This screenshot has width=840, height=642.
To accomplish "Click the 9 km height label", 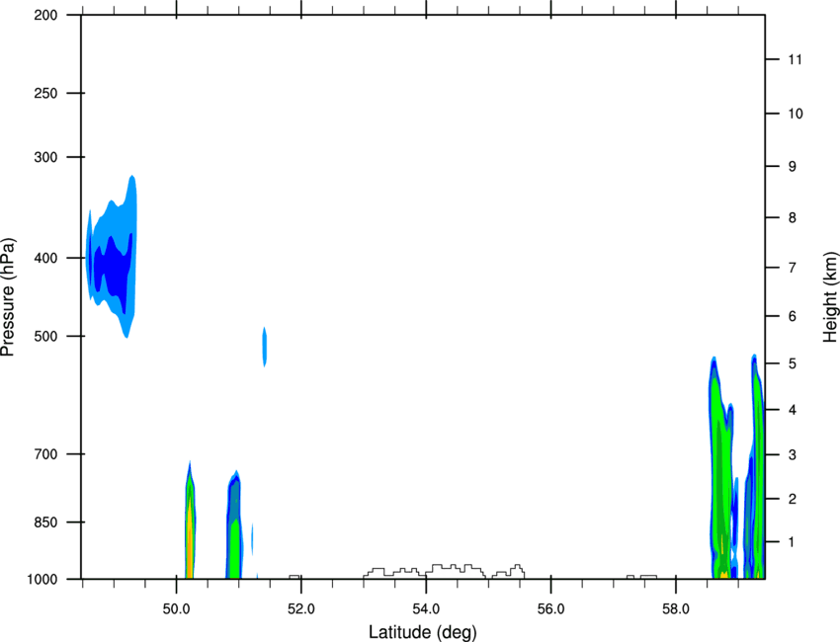I will [792, 167].
